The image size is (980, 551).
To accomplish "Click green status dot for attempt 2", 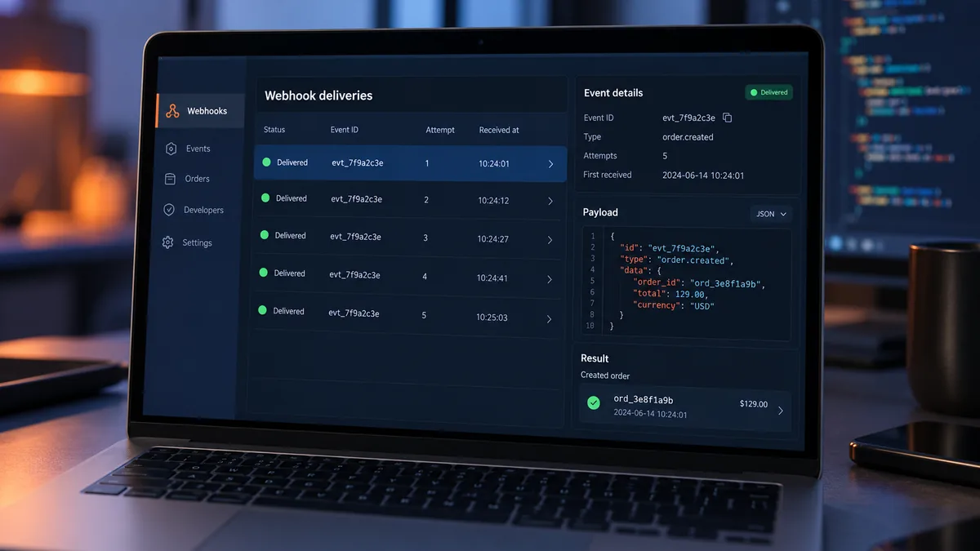I will [265, 198].
